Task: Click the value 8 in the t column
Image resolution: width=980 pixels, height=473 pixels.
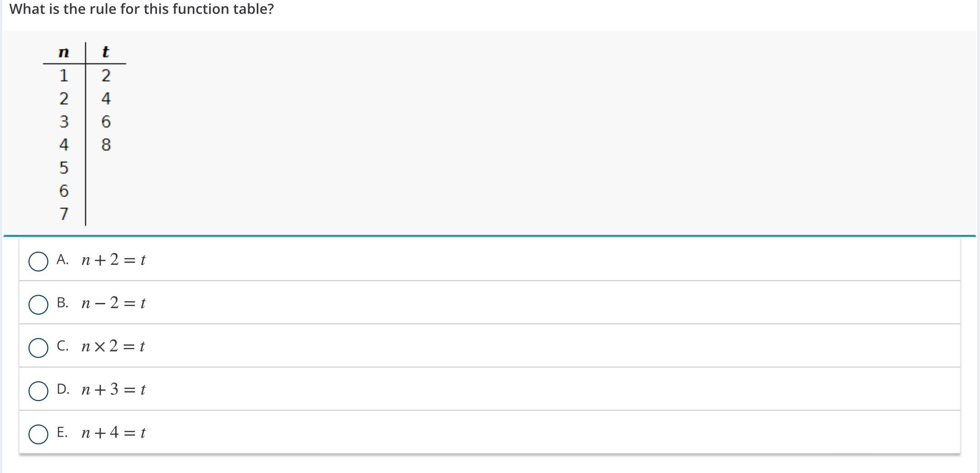Action: tap(106, 145)
